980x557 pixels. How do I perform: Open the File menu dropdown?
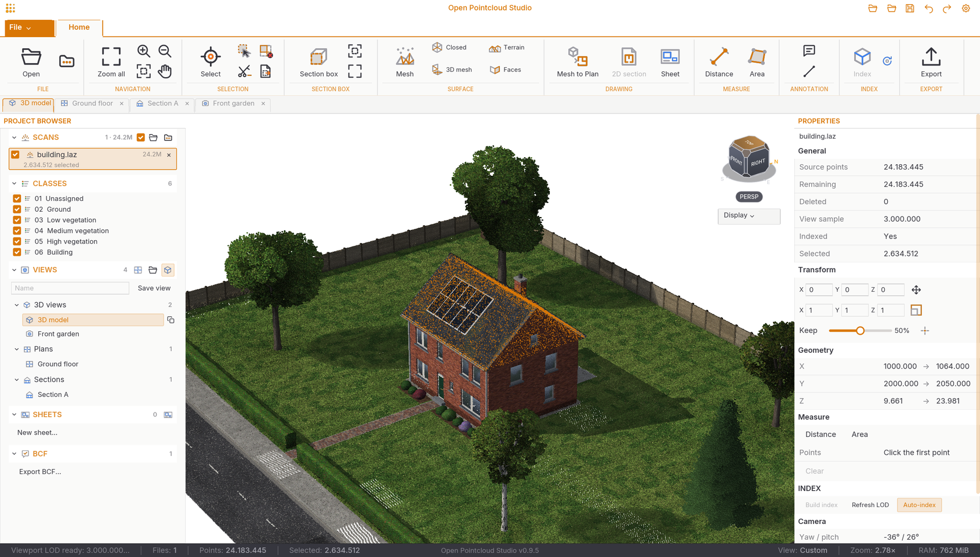tap(30, 28)
